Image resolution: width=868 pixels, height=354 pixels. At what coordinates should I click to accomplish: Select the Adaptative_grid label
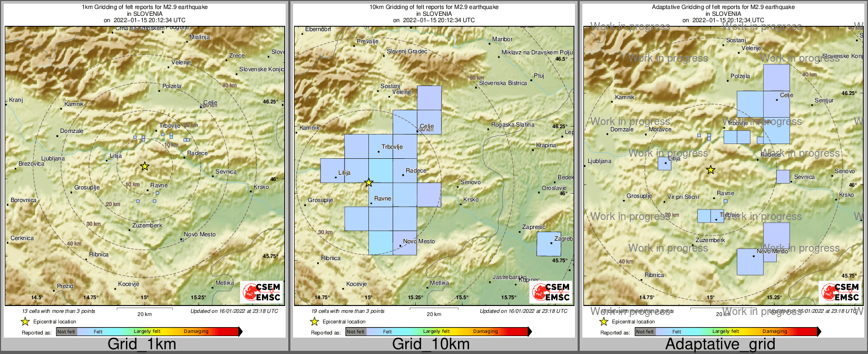pos(720,344)
